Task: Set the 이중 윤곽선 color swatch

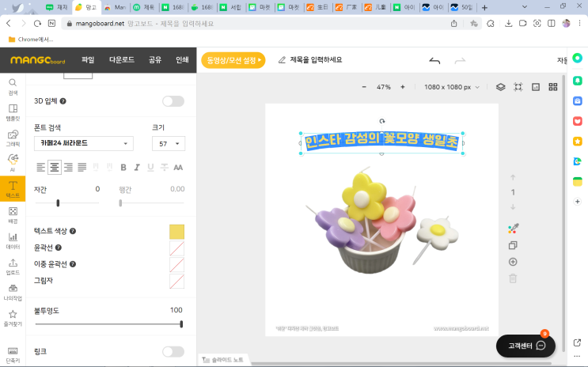Action: (176, 265)
